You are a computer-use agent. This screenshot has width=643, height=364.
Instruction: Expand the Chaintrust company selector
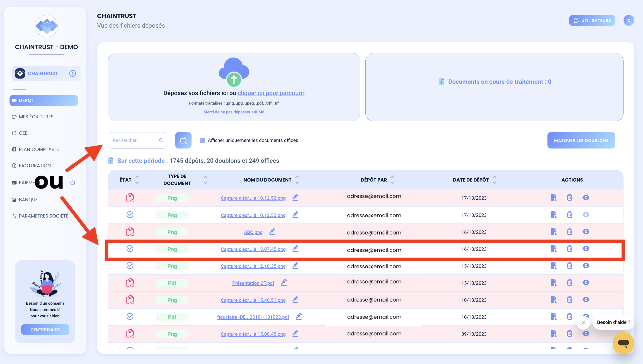pyautogui.click(x=72, y=73)
